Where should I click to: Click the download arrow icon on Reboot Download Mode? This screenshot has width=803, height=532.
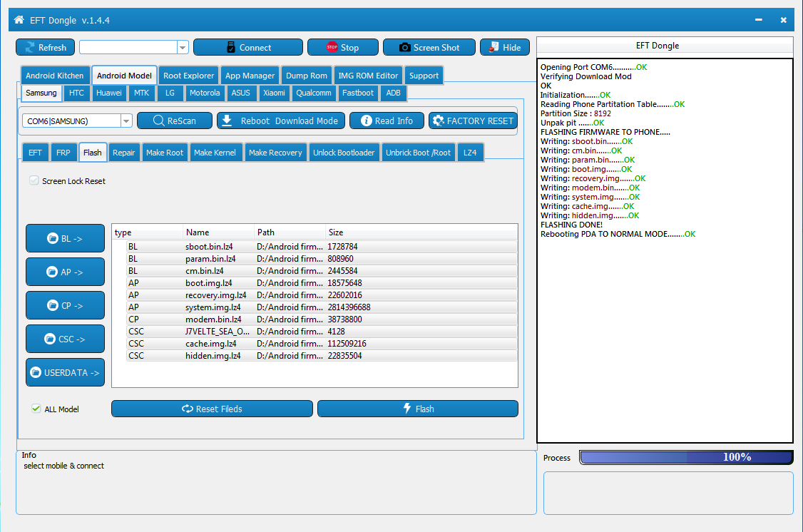pos(227,121)
